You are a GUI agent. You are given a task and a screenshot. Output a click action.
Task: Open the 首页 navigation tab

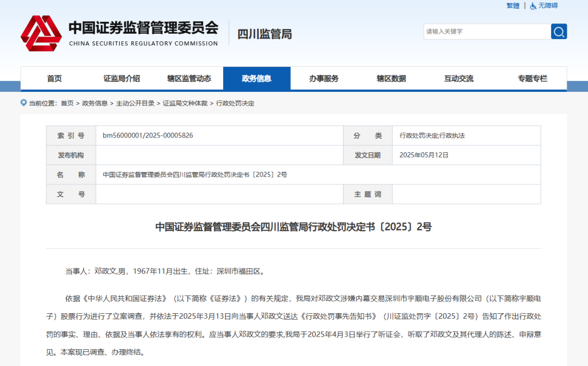pyautogui.click(x=54, y=78)
